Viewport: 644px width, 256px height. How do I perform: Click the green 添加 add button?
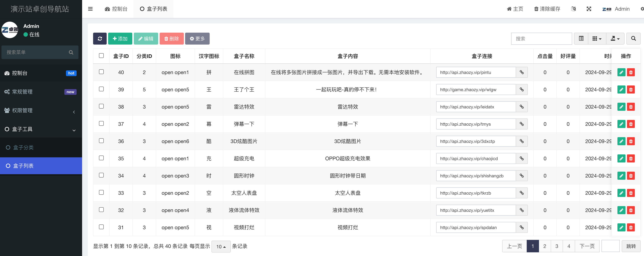(120, 39)
